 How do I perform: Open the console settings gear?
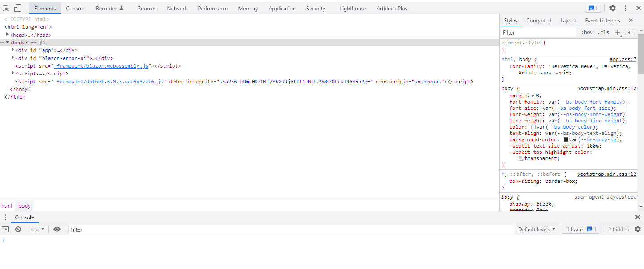tap(638, 229)
